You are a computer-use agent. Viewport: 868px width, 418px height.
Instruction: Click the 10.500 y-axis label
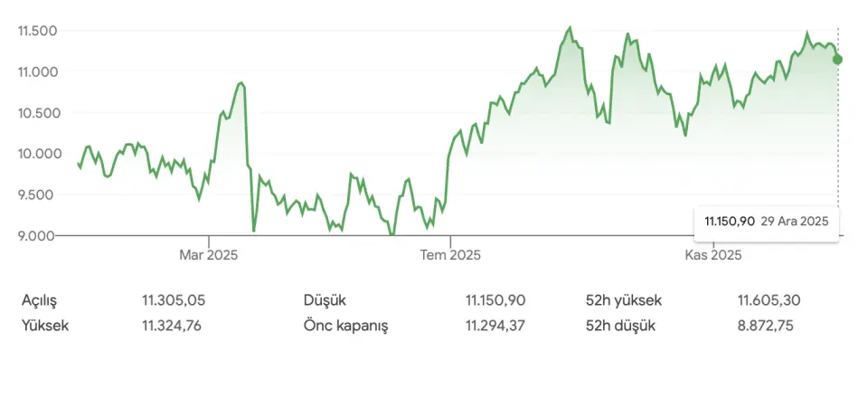[x=37, y=113]
